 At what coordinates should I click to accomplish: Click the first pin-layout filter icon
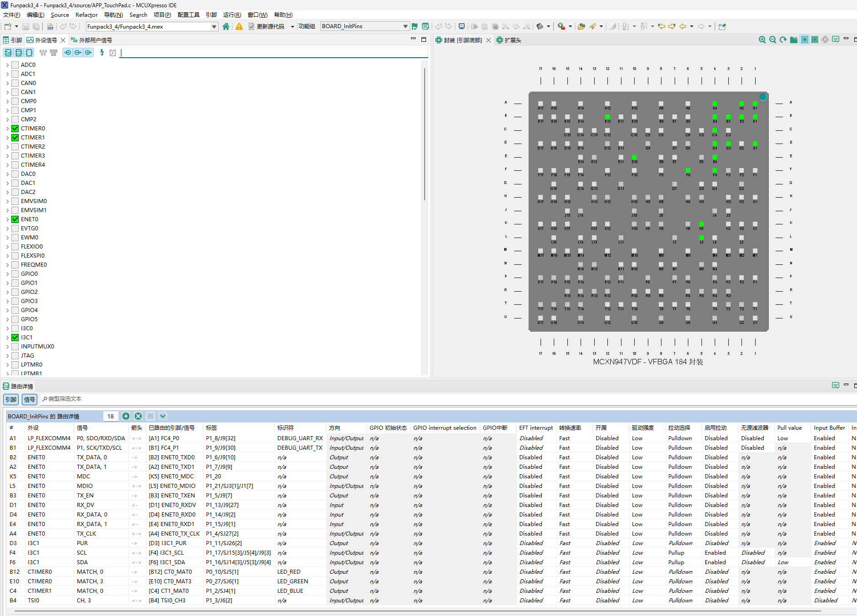[x=8, y=53]
